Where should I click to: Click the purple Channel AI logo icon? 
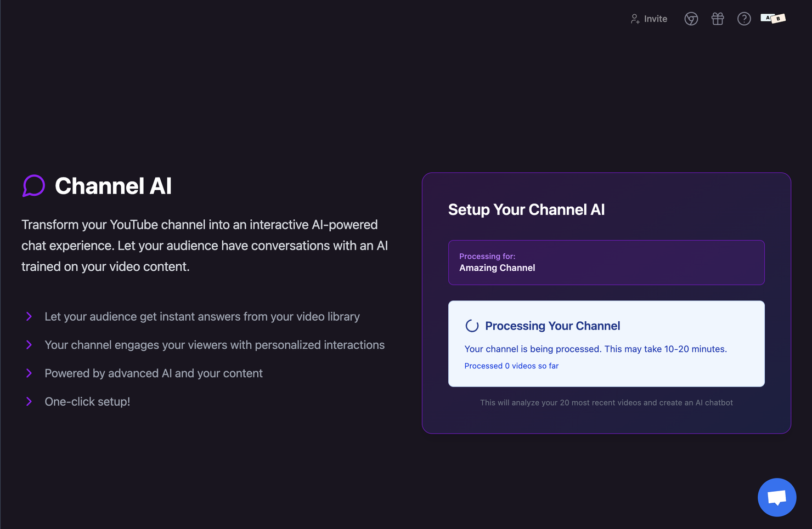[x=33, y=186]
